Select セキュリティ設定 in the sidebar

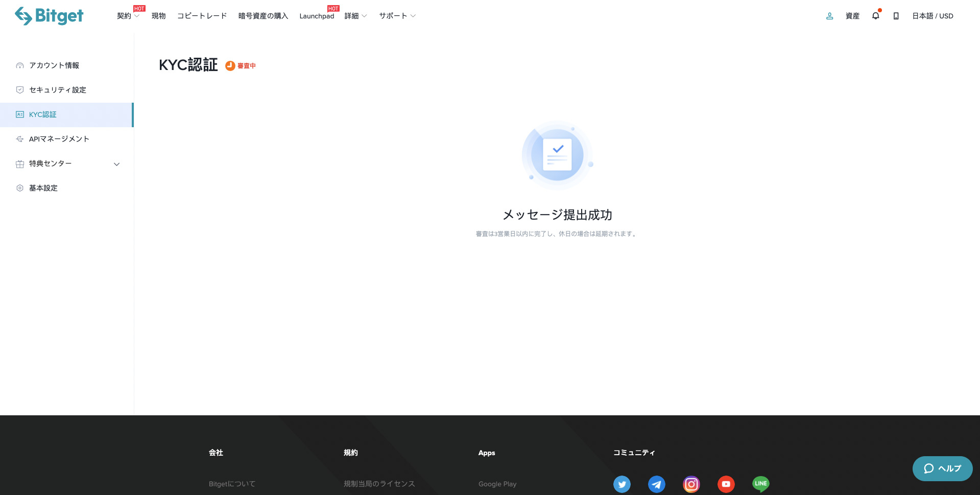(57, 90)
